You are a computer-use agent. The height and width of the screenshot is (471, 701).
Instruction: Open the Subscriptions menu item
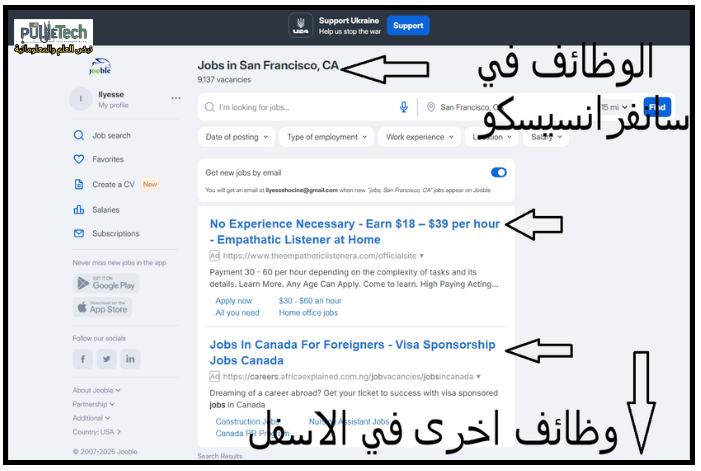pos(115,233)
